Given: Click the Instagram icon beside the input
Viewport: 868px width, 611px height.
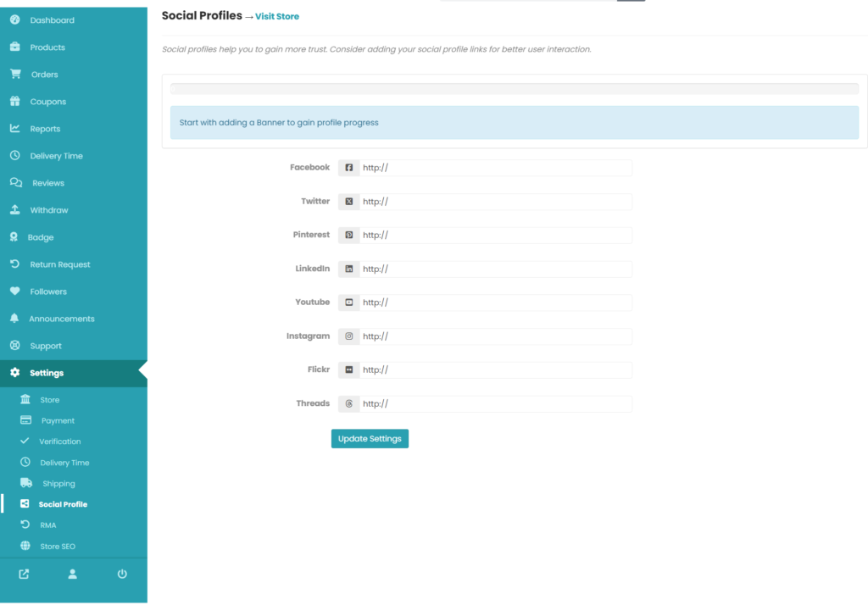Looking at the screenshot, I should (x=348, y=336).
